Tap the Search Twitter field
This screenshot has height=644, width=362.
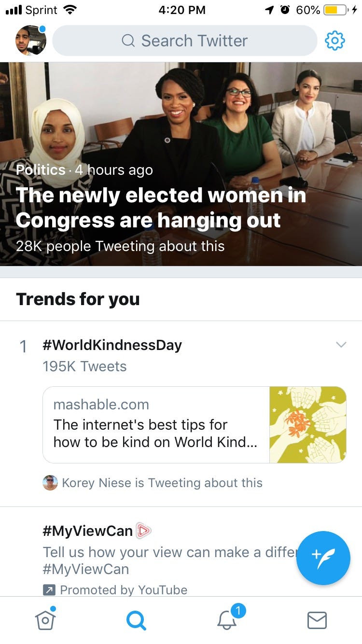pos(184,41)
